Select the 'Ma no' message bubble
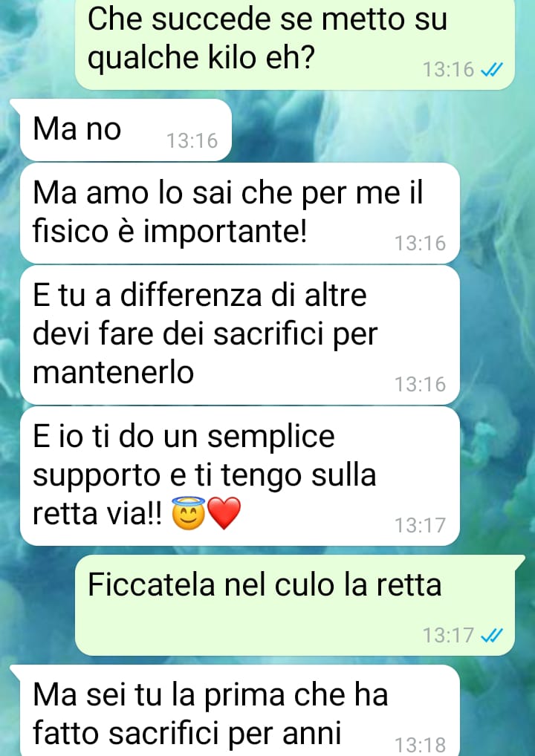Viewport: 535px width, 756px height. tap(126, 130)
